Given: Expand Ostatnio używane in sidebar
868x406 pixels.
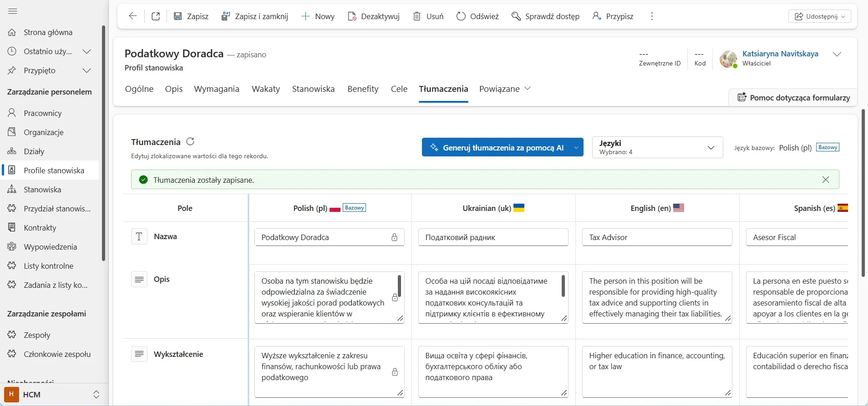Looking at the screenshot, I should pos(86,51).
